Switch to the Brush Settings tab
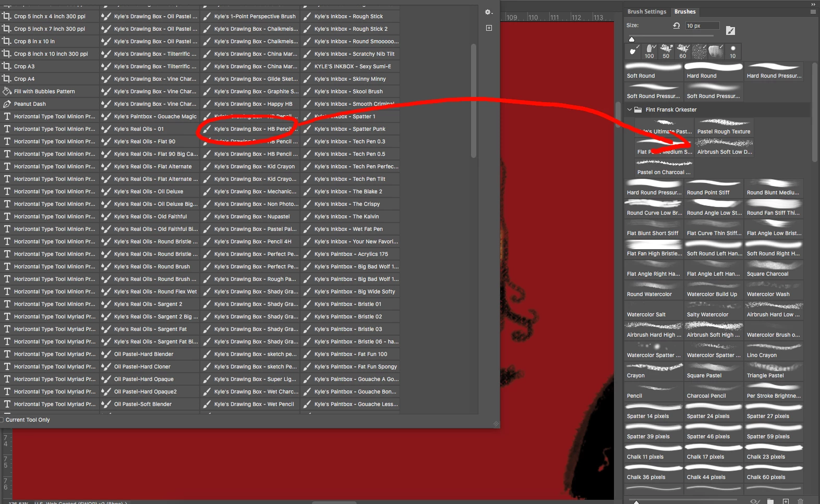The height and width of the screenshot is (504, 820). pyautogui.click(x=646, y=11)
